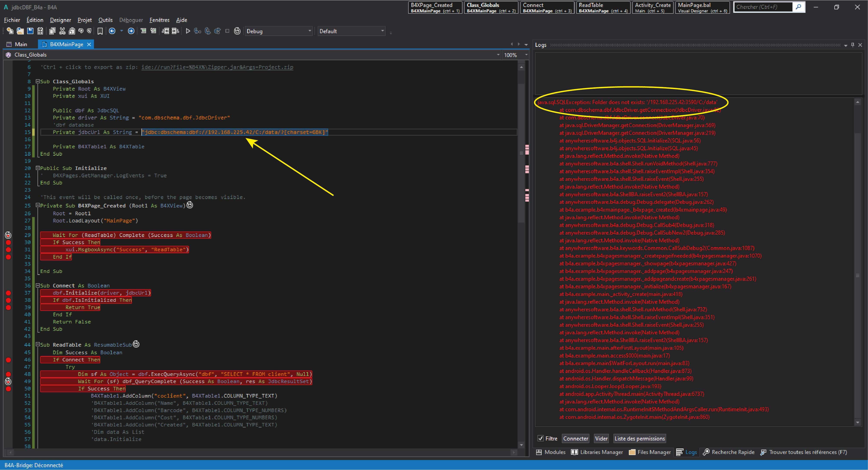Click the code hot-swap restart icon

click(x=237, y=31)
